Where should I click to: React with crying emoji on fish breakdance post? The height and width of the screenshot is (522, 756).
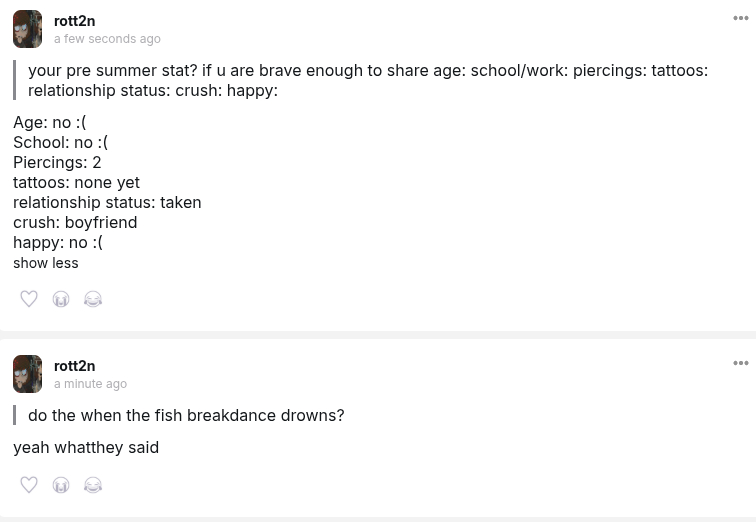click(61, 485)
